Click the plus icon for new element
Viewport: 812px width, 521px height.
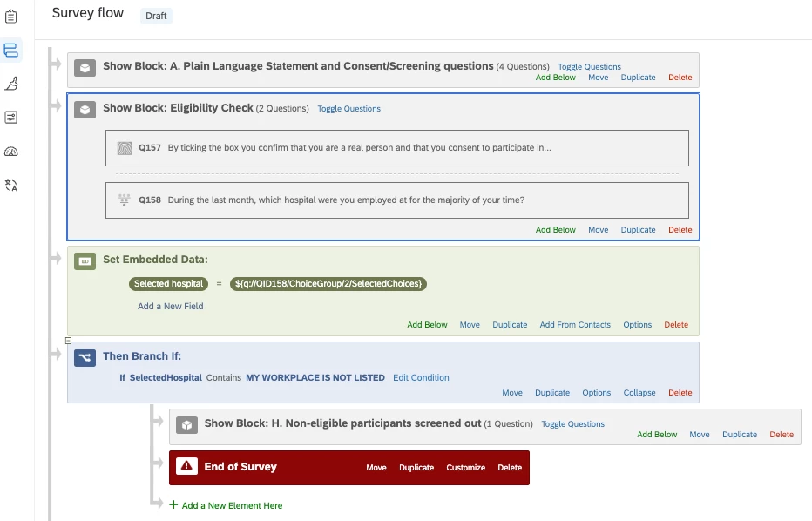tap(173, 504)
